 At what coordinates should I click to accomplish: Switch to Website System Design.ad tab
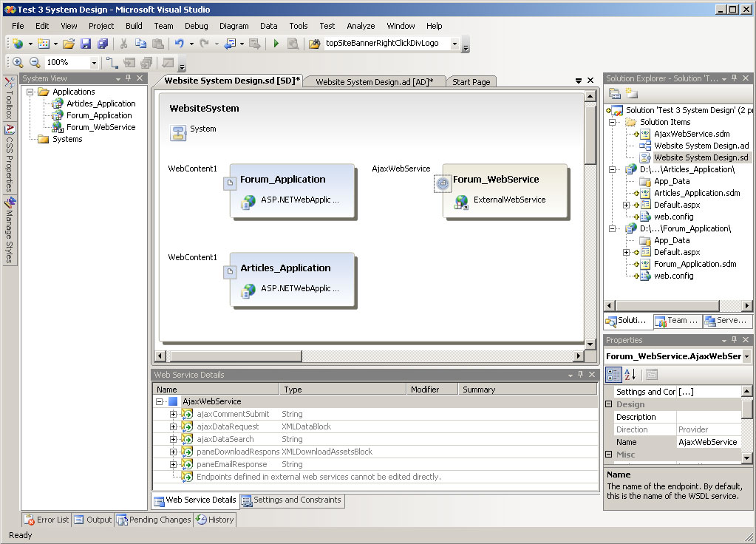click(x=374, y=82)
